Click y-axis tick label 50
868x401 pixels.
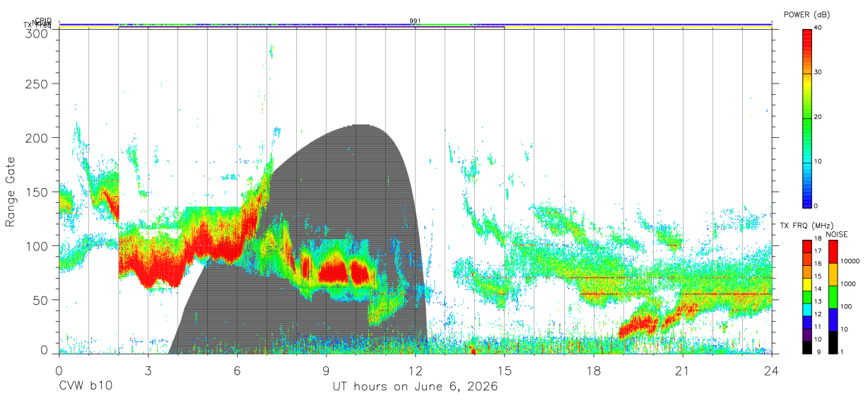[42, 300]
